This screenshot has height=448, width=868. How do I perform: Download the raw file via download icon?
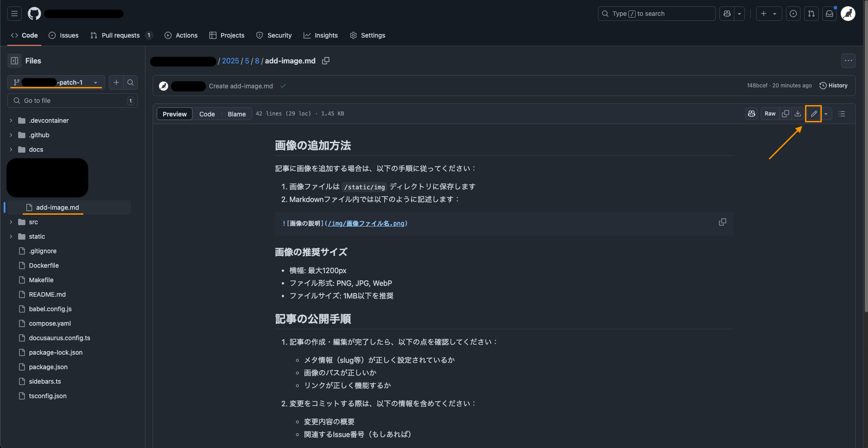pos(798,114)
